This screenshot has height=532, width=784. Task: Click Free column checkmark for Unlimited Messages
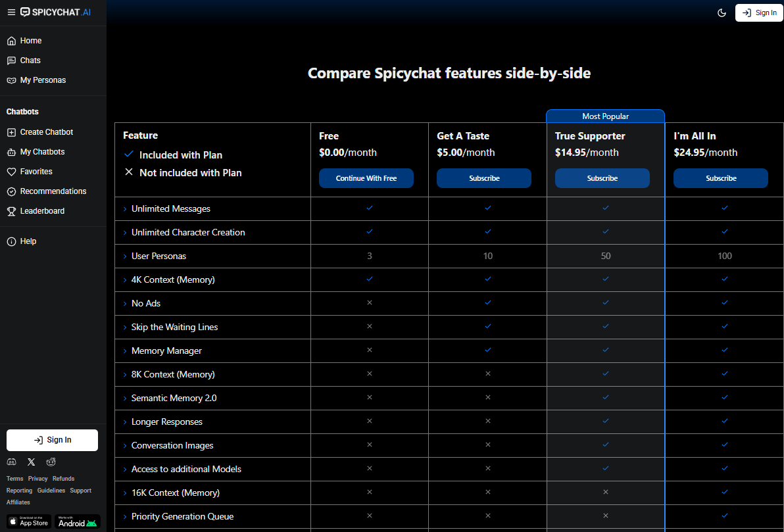[x=370, y=208]
